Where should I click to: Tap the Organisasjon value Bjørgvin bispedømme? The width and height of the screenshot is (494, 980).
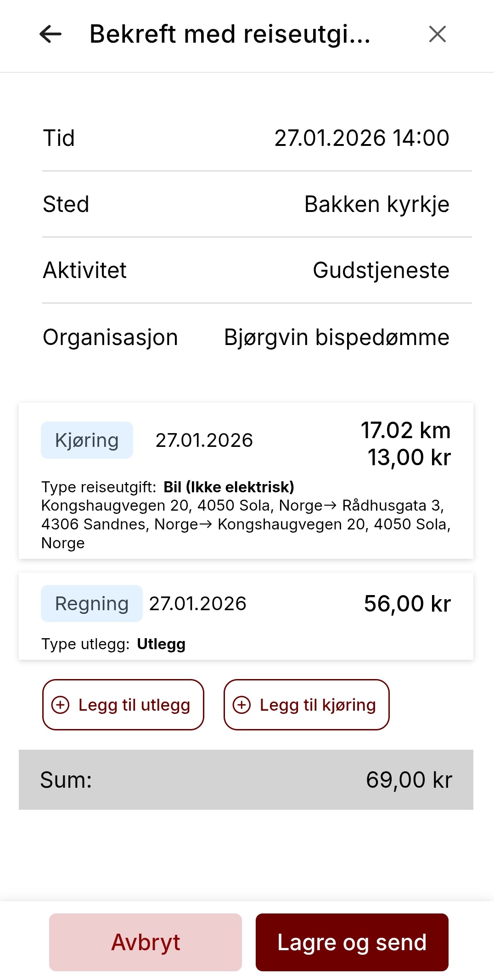[x=336, y=337]
